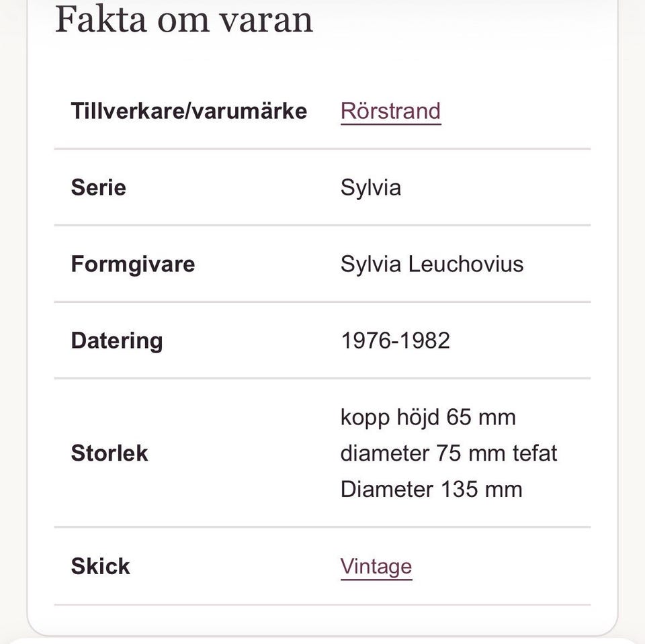Image resolution: width=645 pixels, height=644 pixels.
Task: Click the Formgivare label
Action: [x=133, y=265]
